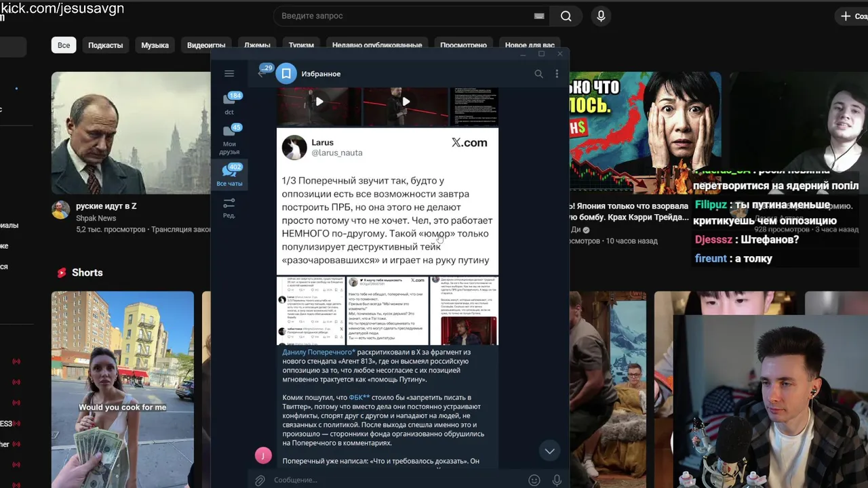Open the on-screen keyboard in the search box
The width and height of the screenshot is (868, 488).
[x=539, y=16]
